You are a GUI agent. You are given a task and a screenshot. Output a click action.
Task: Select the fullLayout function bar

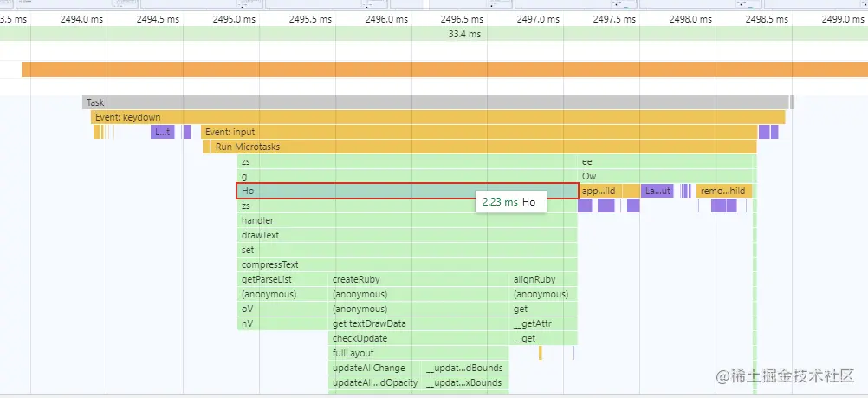(x=418, y=353)
